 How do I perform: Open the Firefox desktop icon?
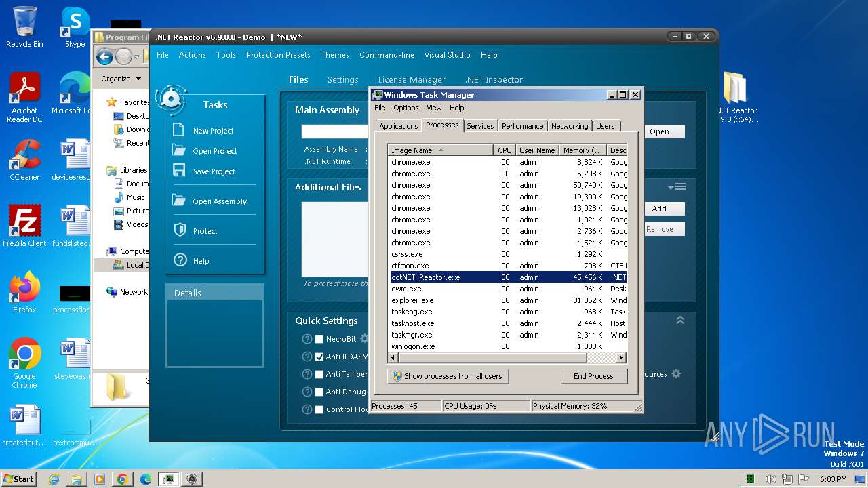(x=24, y=292)
